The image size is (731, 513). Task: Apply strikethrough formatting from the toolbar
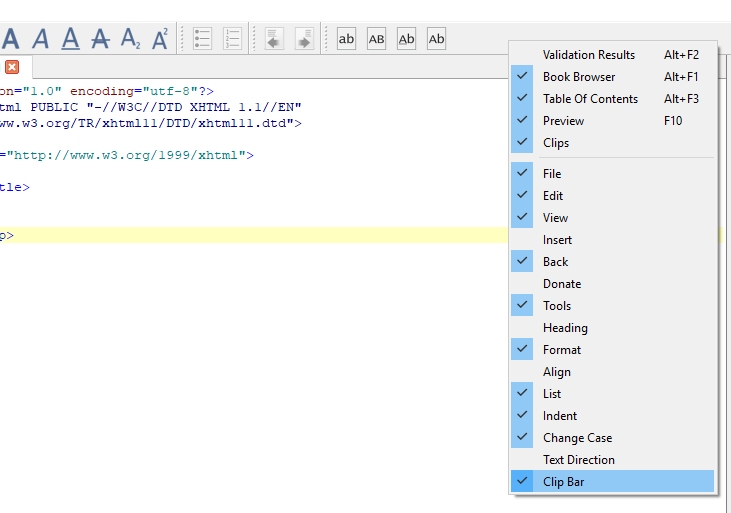[x=100, y=39]
